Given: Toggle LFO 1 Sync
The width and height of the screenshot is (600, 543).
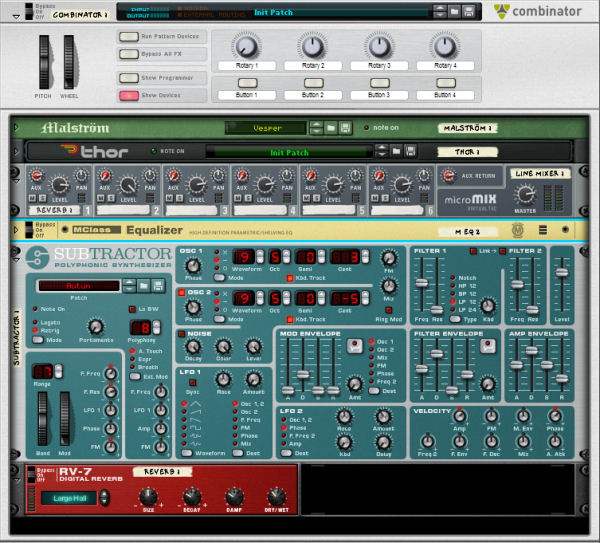Looking at the screenshot, I should 193,382.
